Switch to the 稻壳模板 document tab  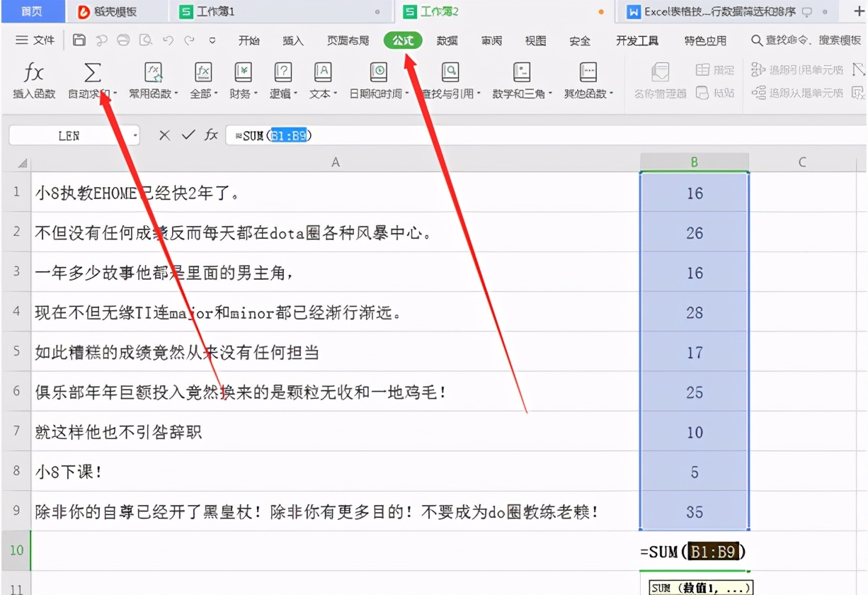pyautogui.click(x=116, y=11)
